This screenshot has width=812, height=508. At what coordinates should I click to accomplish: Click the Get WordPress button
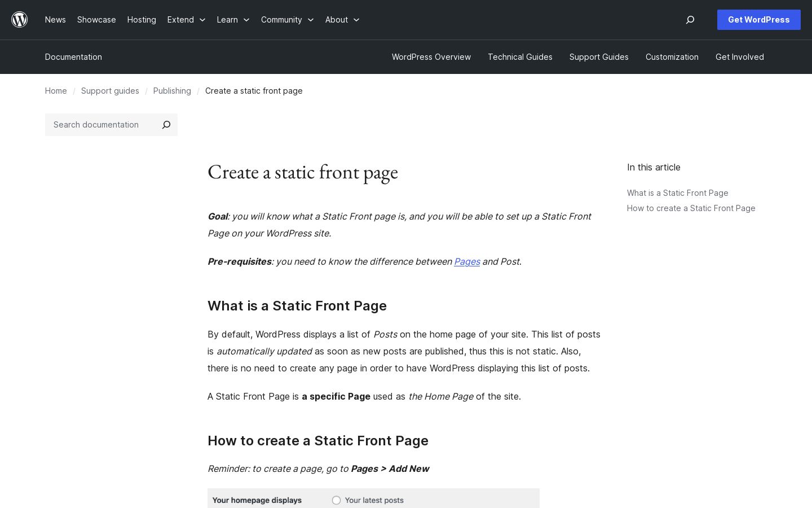point(759,20)
